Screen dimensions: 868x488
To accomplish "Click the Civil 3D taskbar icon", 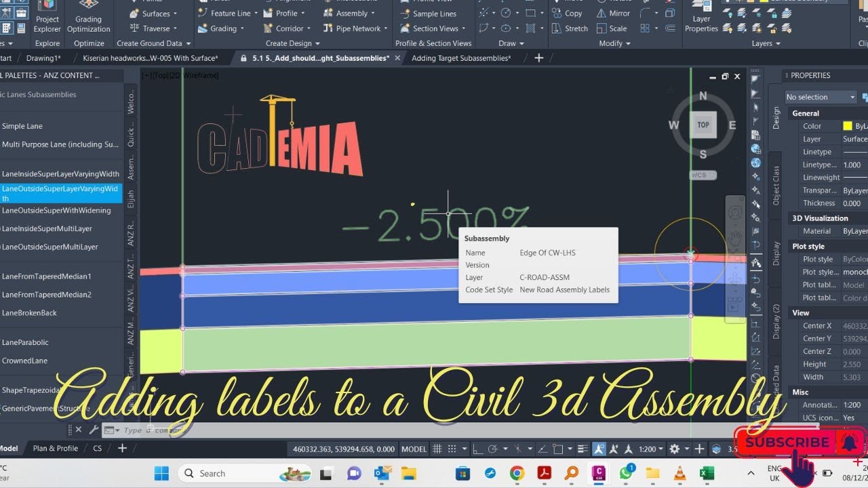I will pyautogui.click(x=598, y=473).
